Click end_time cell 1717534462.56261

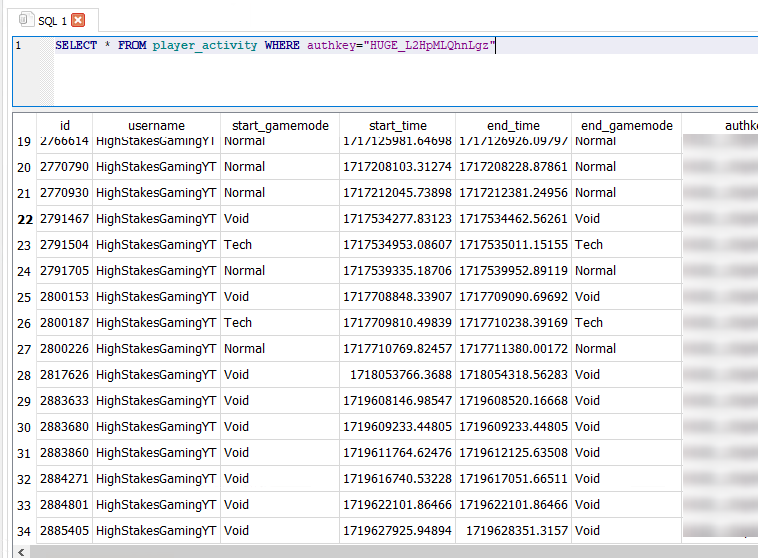coord(513,219)
